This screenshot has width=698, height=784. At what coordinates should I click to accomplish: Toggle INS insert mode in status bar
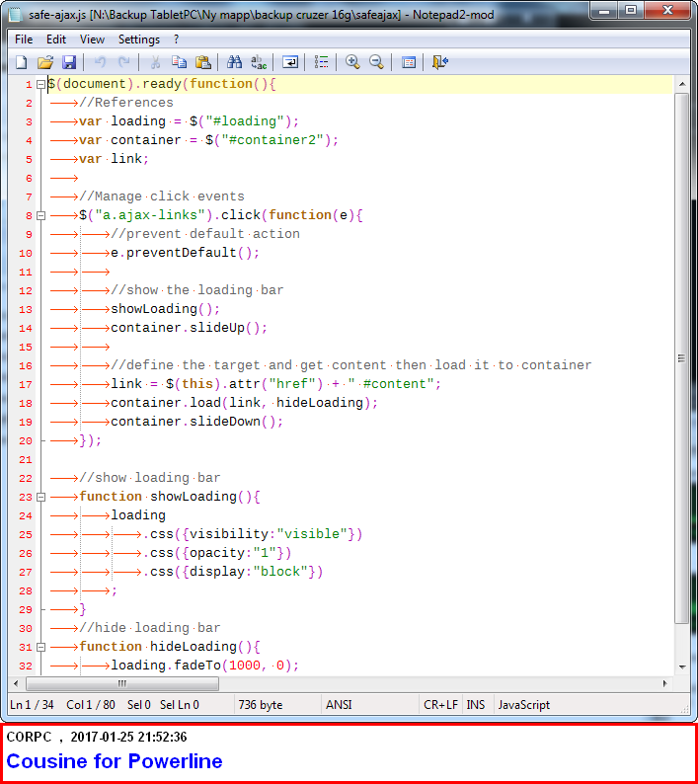(x=476, y=705)
